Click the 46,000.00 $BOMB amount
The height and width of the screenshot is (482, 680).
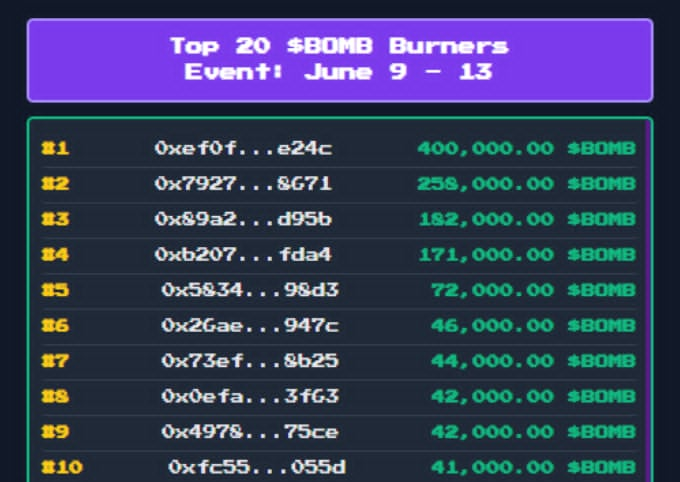pos(533,325)
